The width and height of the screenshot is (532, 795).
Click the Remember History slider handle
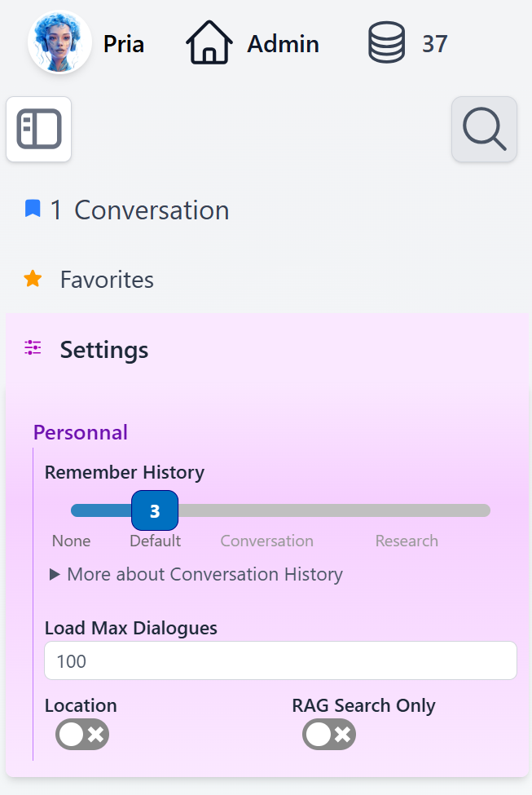point(155,510)
